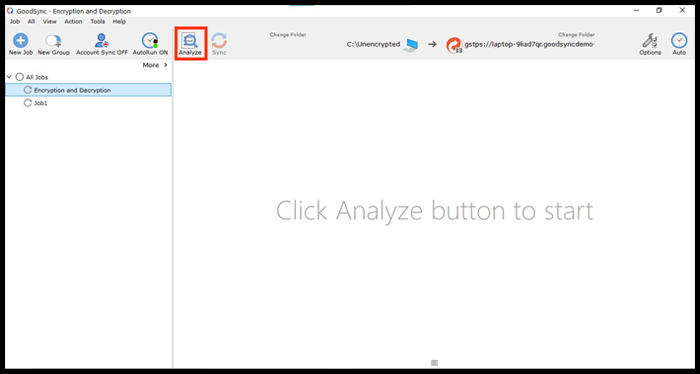Select Job1 in the job list
Image resolution: width=700 pixels, height=374 pixels.
41,103
